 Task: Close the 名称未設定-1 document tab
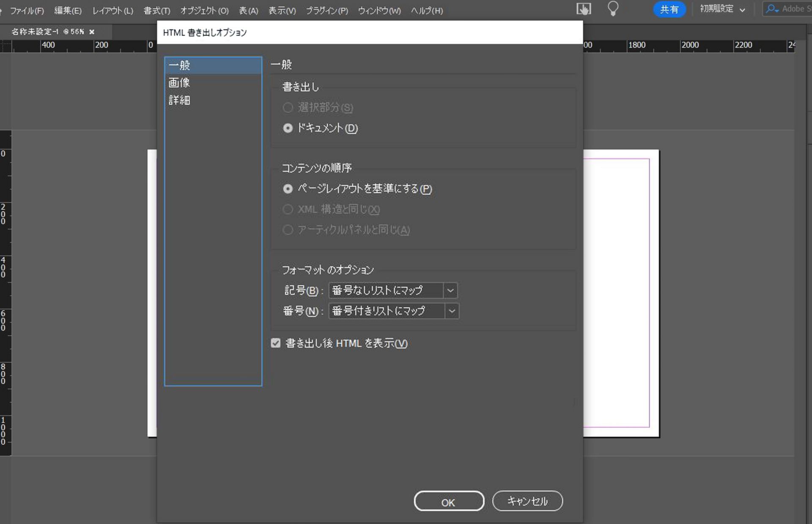coord(92,31)
